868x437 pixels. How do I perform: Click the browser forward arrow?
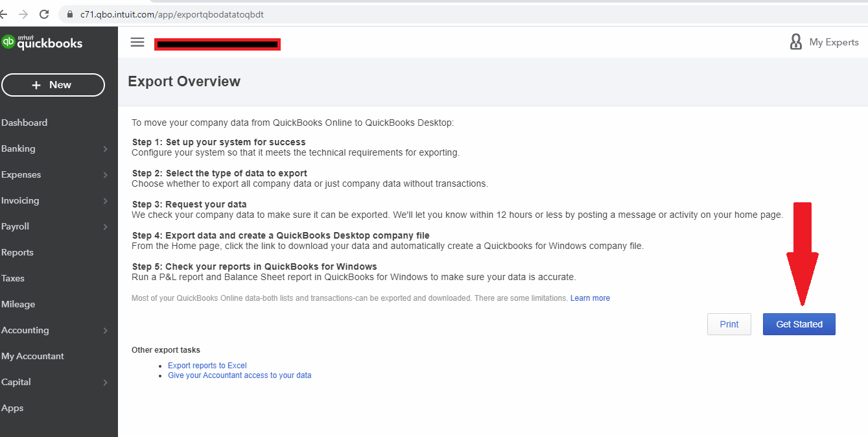coord(24,14)
